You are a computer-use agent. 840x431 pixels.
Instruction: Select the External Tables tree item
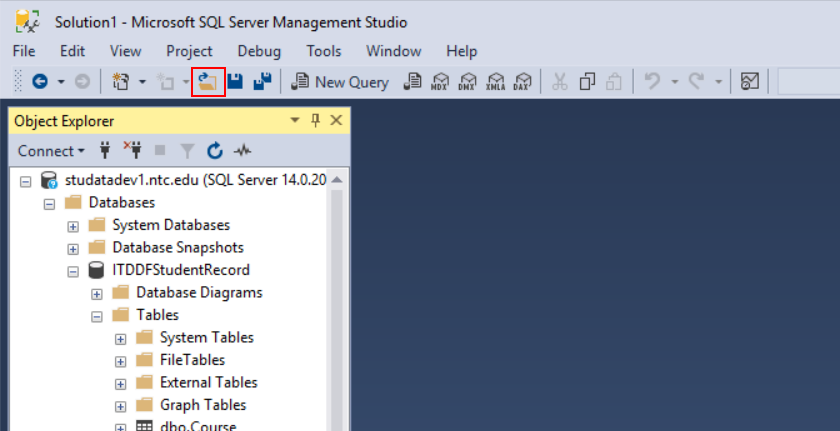coord(208,382)
